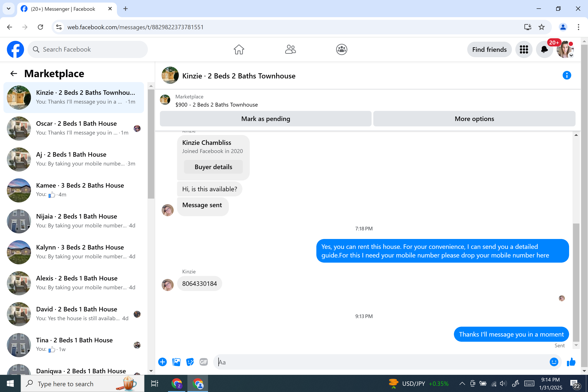Open the account profile picture menu

point(565,49)
